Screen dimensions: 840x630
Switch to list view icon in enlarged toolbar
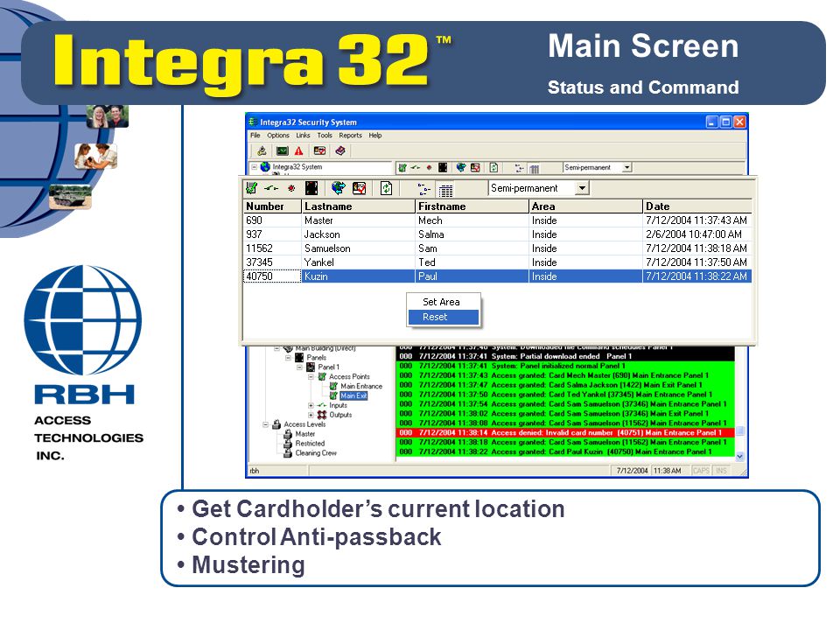point(445,190)
